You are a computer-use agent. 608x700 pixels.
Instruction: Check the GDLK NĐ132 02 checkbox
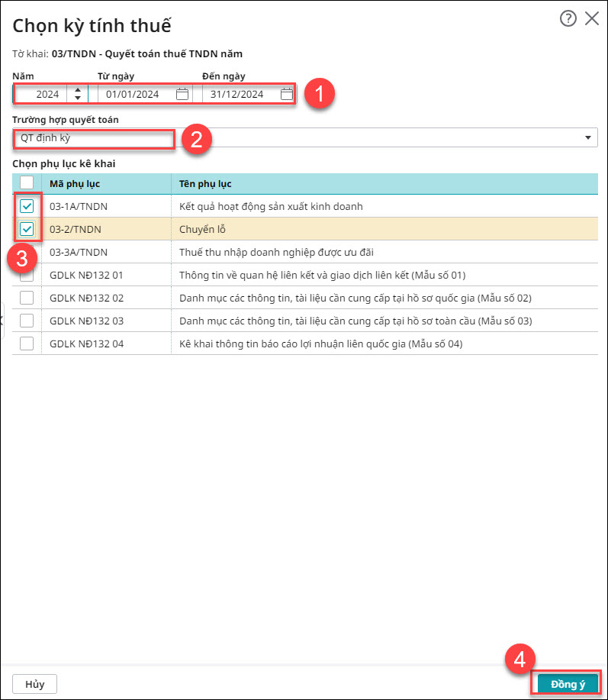pos(27,298)
